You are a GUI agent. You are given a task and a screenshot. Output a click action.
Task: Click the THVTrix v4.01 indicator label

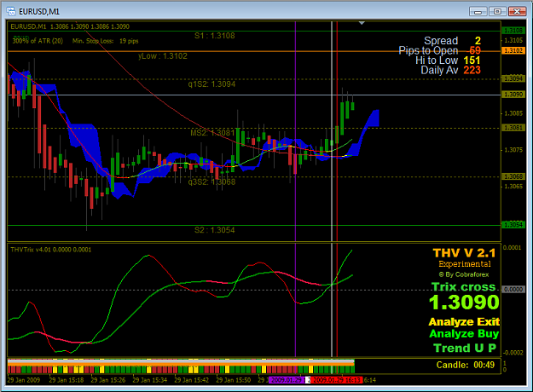pos(50,250)
